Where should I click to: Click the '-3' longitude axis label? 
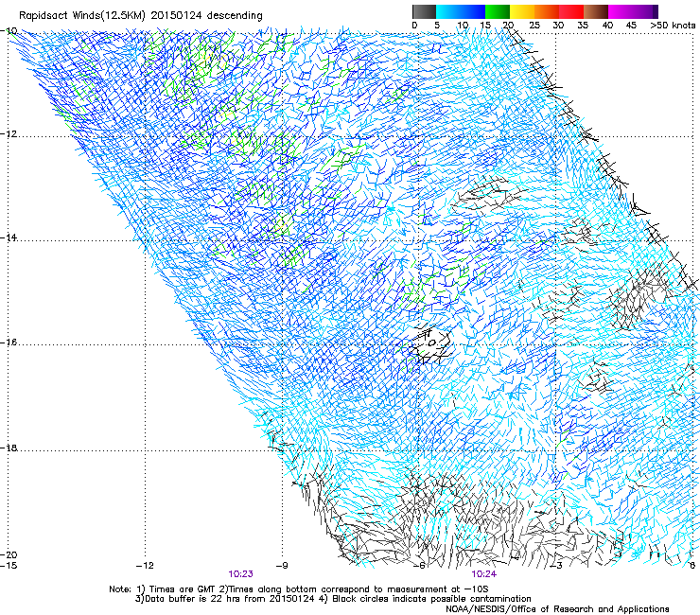pyautogui.click(x=556, y=566)
